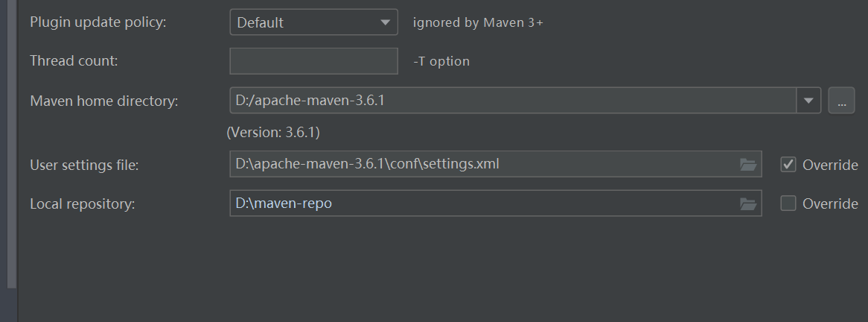This screenshot has height=322, width=868.
Task: Uncheck Override for User settings file
Action: 788,165
